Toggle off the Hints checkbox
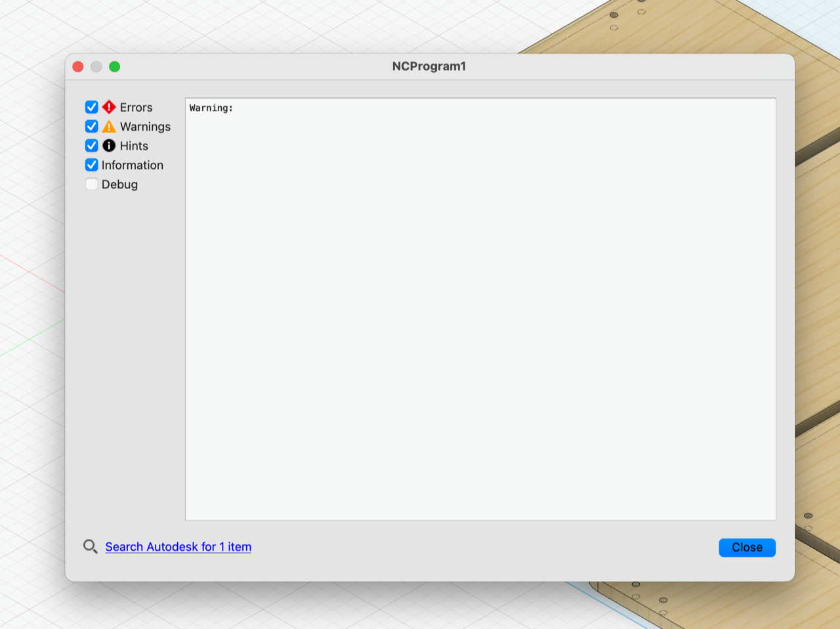 click(91, 146)
